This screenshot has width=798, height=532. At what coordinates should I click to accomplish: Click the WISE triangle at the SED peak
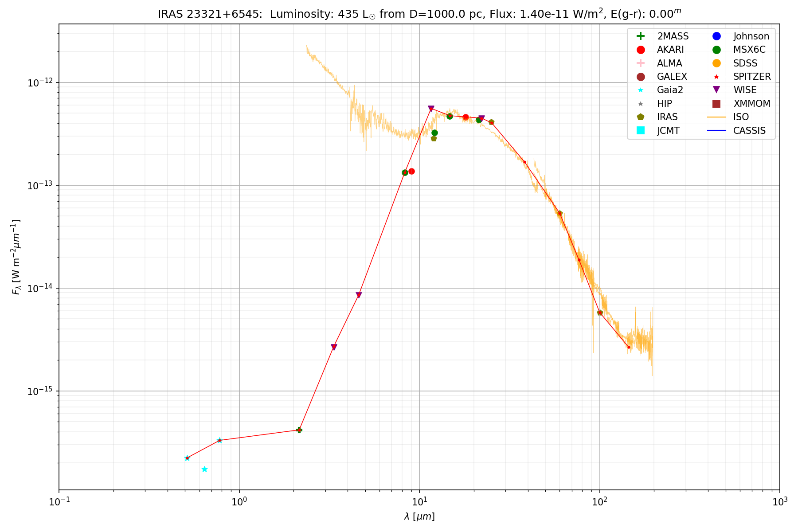pos(431,109)
